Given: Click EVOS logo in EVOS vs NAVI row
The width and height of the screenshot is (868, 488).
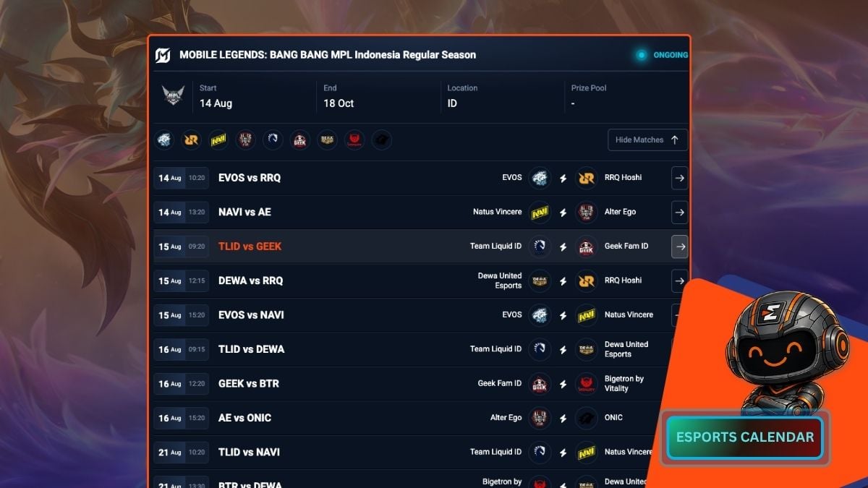Looking at the screenshot, I should [539, 315].
